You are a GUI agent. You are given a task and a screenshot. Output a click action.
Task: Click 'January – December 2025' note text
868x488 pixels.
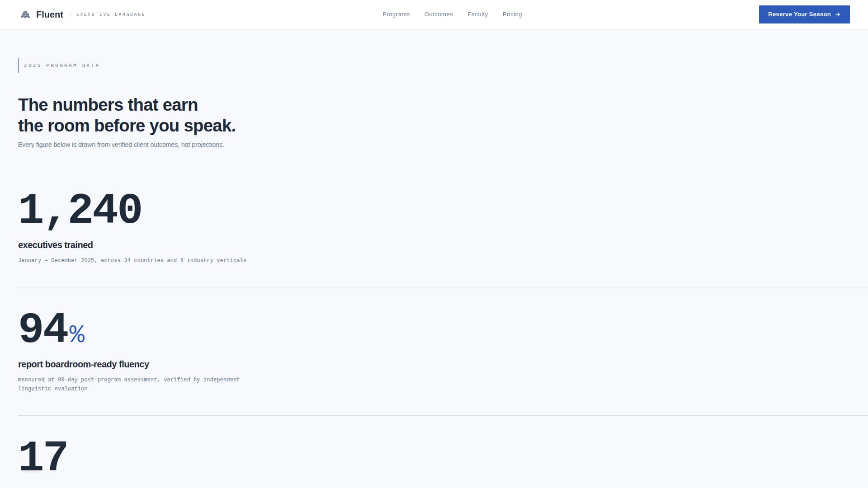tap(132, 260)
